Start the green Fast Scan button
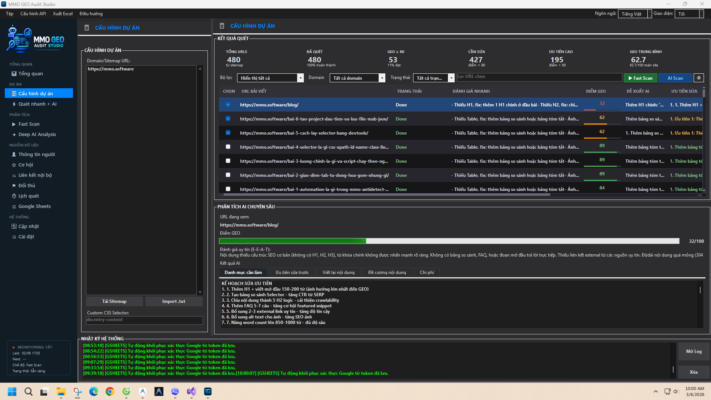The image size is (711, 400). point(640,78)
